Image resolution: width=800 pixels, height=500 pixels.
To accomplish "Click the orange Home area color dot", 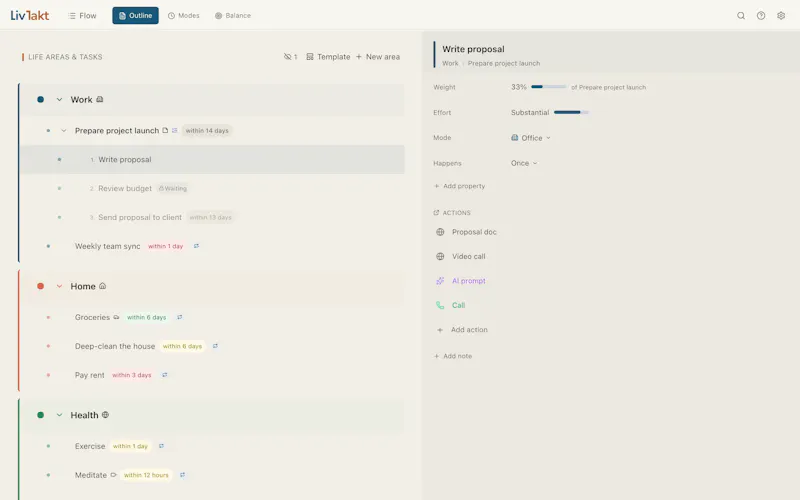I will [x=40, y=286].
